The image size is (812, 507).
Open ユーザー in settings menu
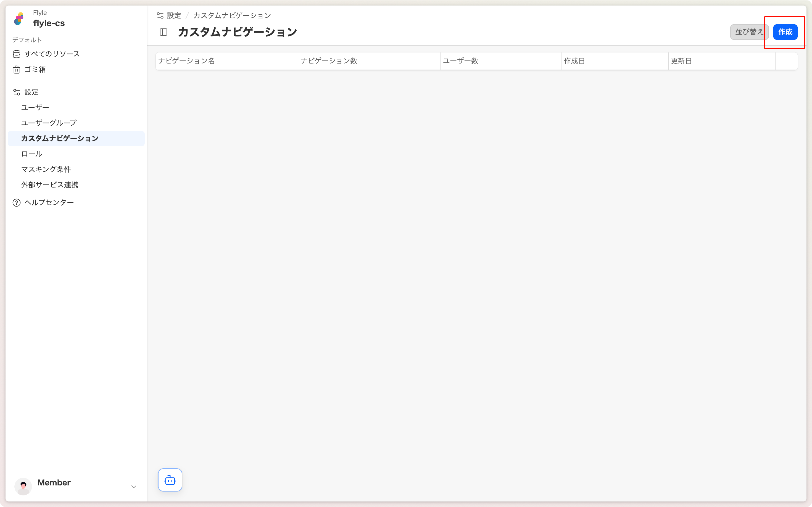35,107
